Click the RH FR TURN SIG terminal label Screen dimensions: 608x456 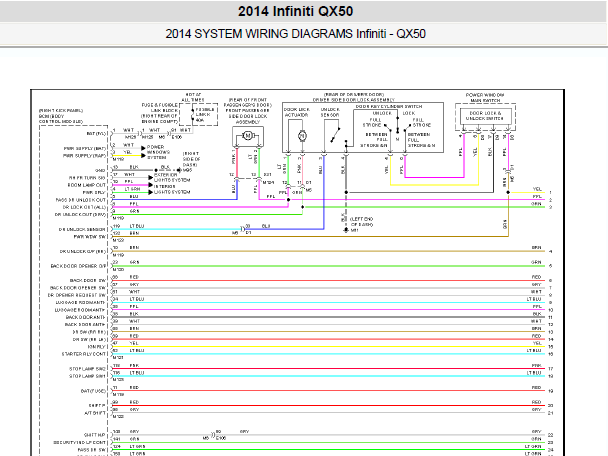coord(87,178)
